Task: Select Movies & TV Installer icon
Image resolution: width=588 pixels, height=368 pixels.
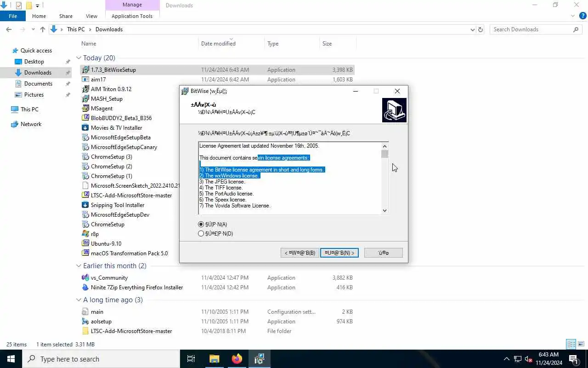Action: pyautogui.click(x=85, y=128)
